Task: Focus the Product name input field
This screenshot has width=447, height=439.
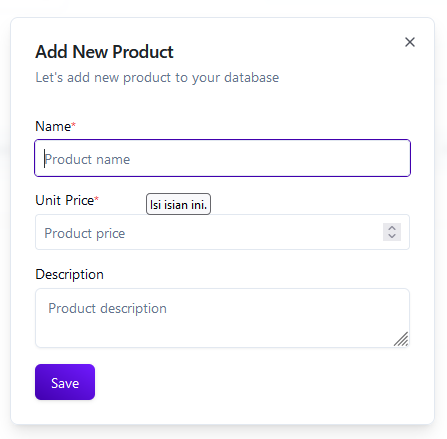Action: [222, 158]
